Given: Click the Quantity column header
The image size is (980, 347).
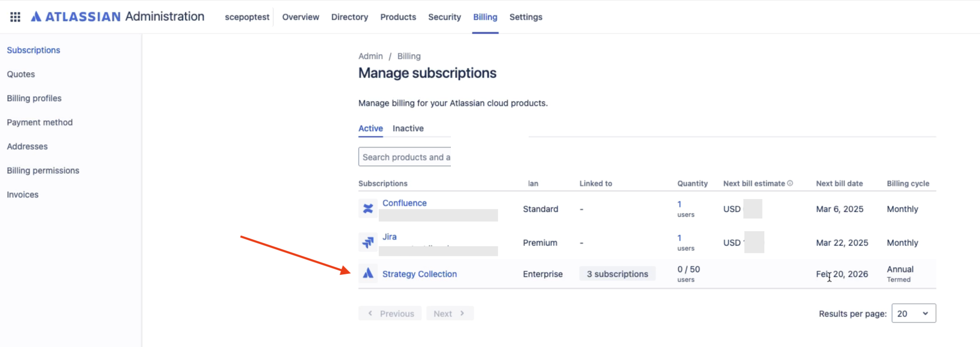Looking at the screenshot, I should point(692,184).
